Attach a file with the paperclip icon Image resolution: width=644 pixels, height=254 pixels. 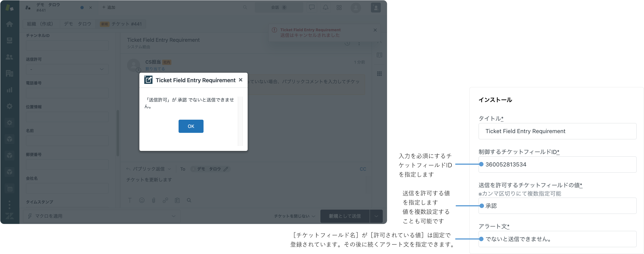(x=154, y=200)
